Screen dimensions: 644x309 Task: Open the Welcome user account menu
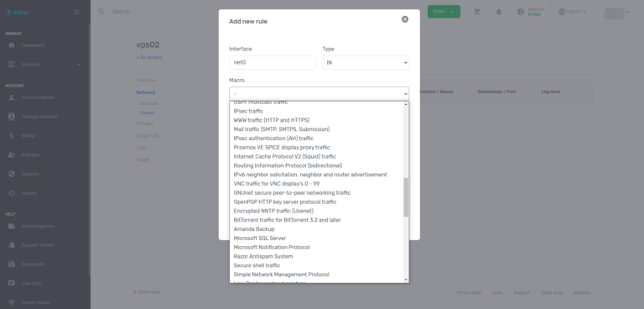[617, 13]
